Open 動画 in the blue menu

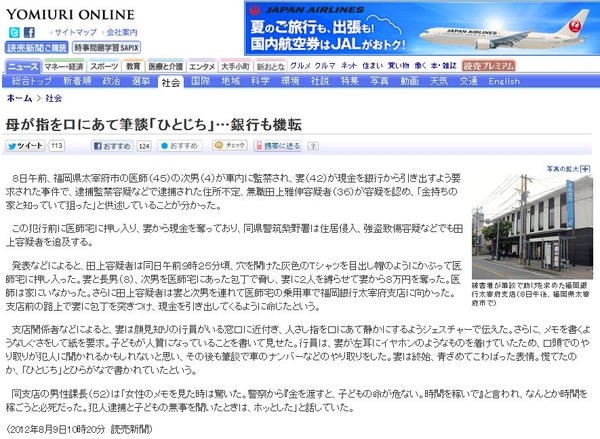click(409, 81)
